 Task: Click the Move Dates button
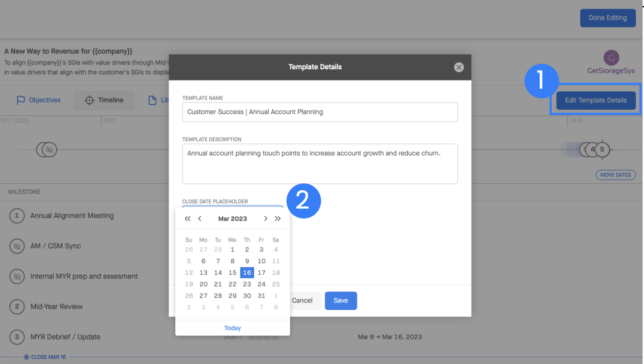pyautogui.click(x=615, y=175)
